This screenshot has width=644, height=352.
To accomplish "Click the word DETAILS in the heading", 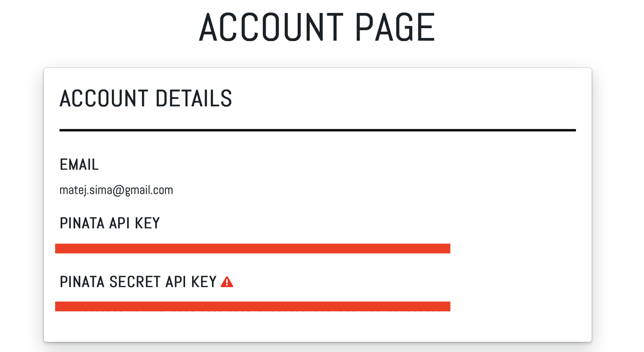I will [194, 99].
